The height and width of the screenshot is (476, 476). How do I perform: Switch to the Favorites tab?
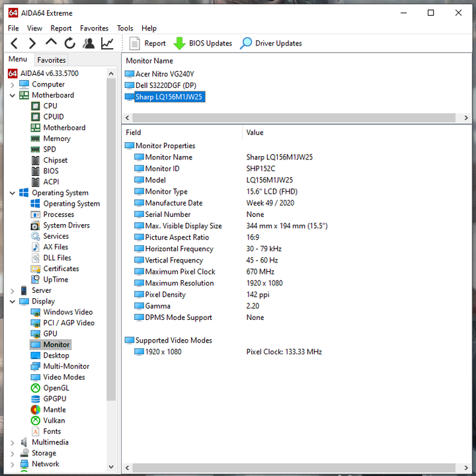pos(51,60)
